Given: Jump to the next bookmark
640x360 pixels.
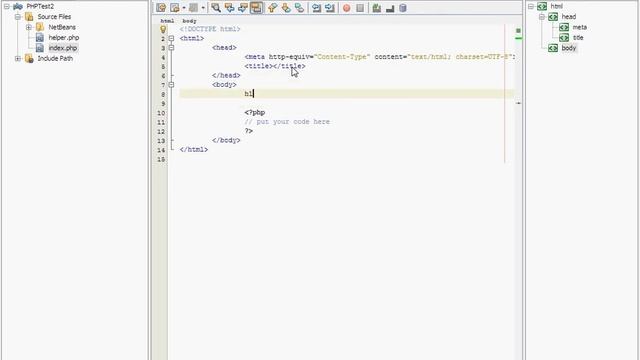Looking at the screenshot, I should [x=286, y=8].
